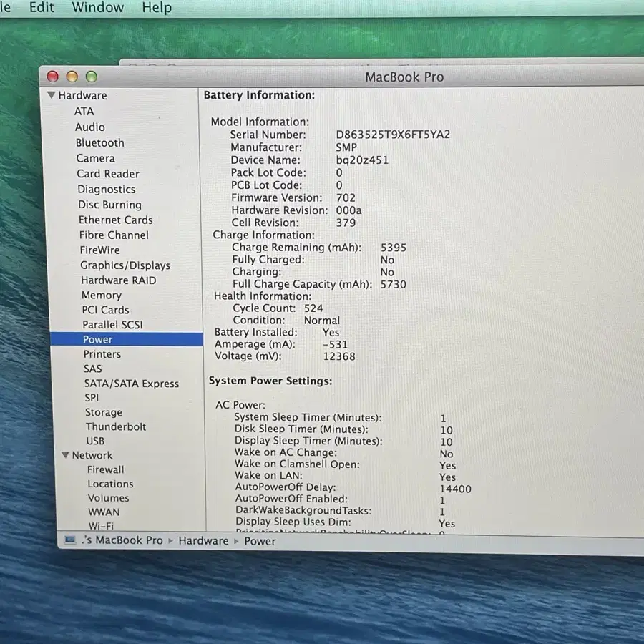Select ATA in the sidebar
The height and width of the screenshot is (644, 644).
(x=84, y=112)
